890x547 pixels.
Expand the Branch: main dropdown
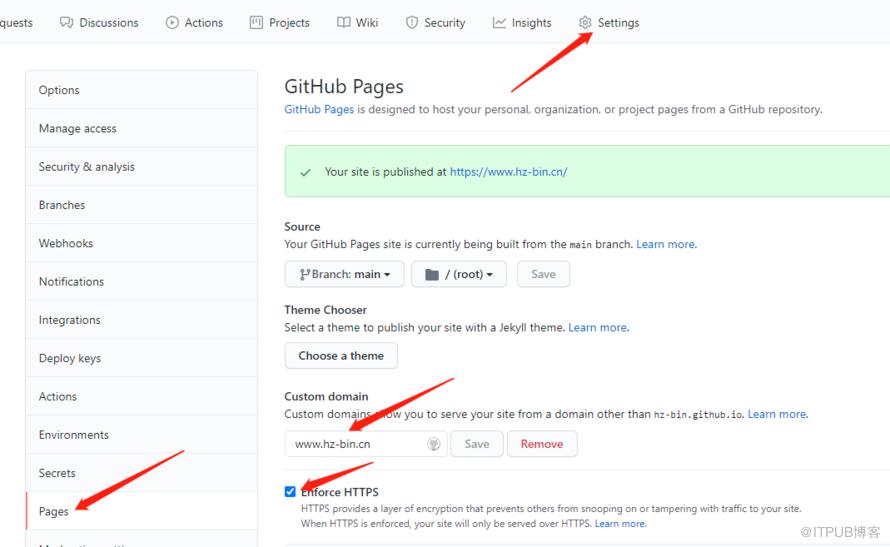click(345, 274)
